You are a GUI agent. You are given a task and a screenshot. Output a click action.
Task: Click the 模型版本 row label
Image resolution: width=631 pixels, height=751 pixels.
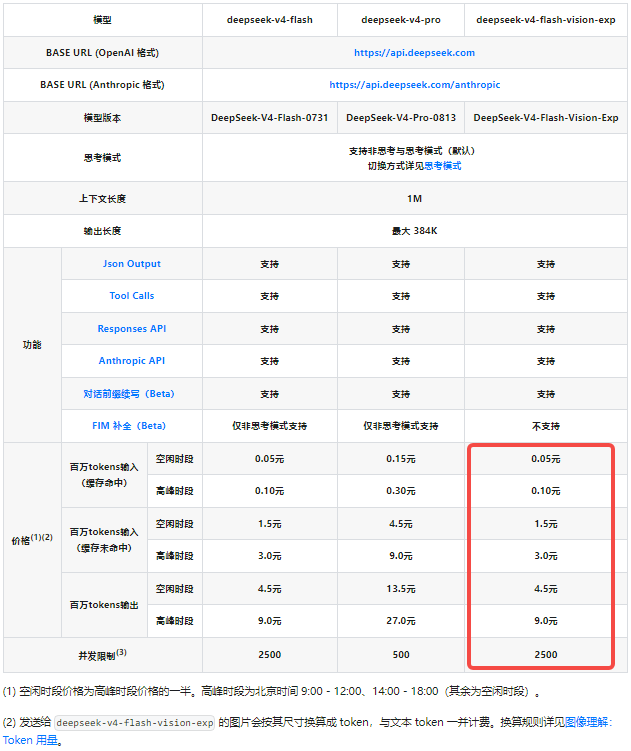(103, 118)
